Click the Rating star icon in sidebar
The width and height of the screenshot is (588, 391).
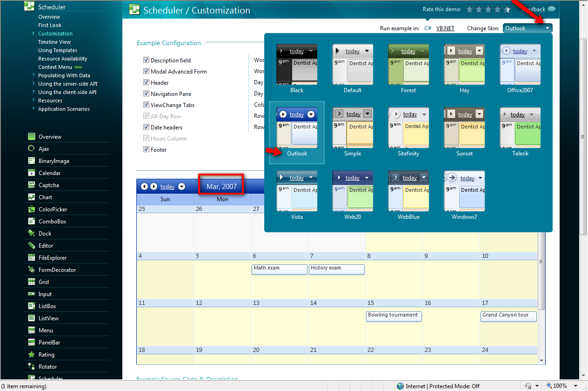click(x=32, y=355)
